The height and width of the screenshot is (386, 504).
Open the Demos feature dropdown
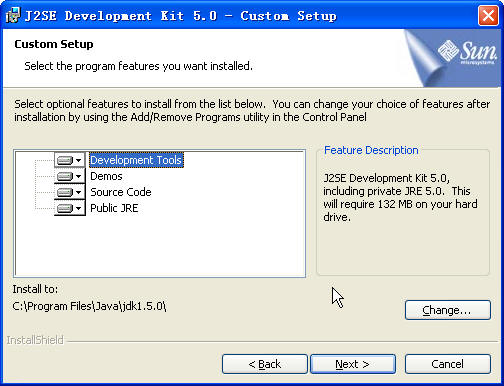tap(70, 176)
